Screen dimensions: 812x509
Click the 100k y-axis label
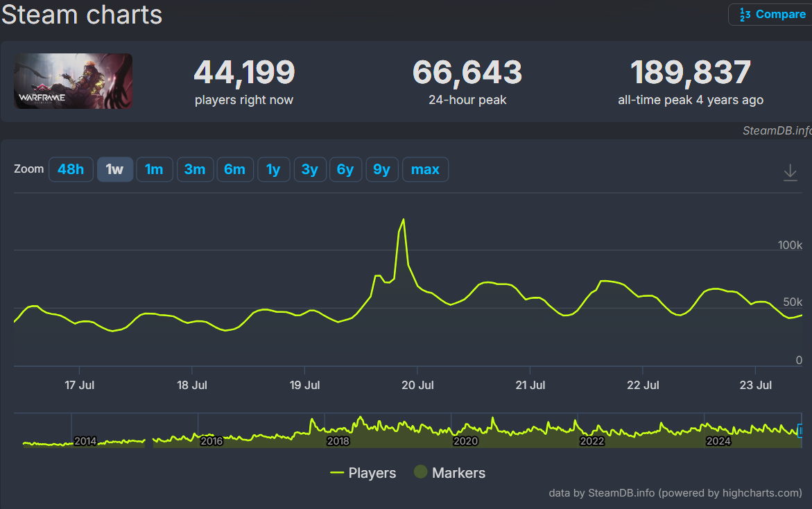pyautogui.click(x=790, y=245)
